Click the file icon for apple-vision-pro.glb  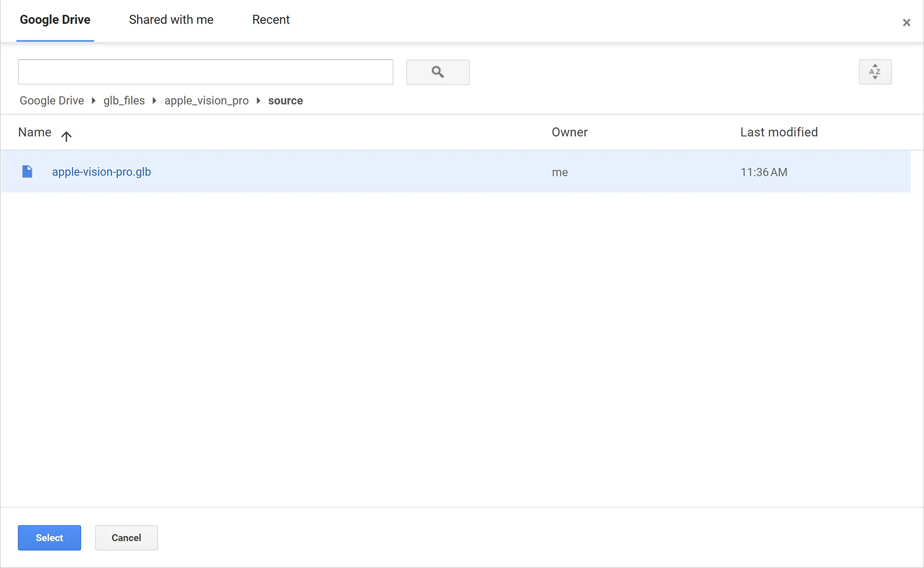[27, 172]
